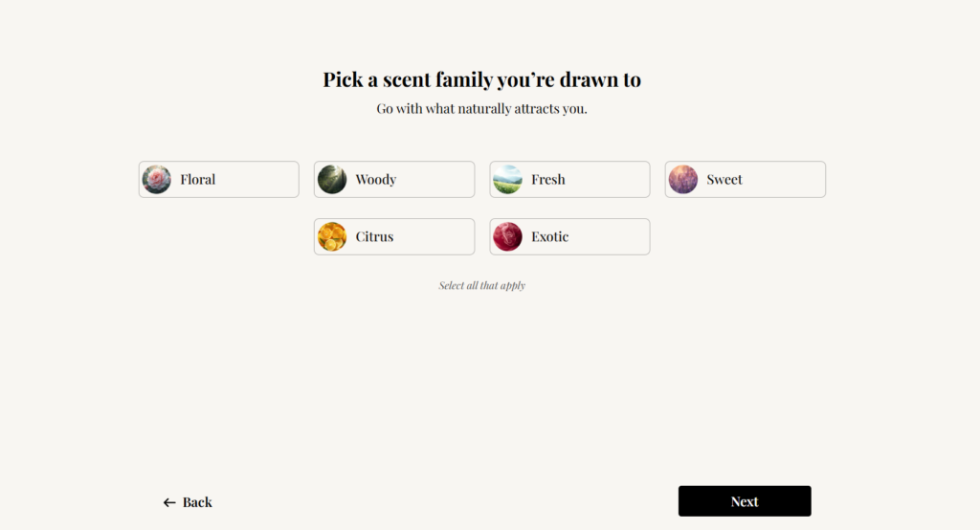This screenshot has height=530, width=980.
Task: Click the purple Sweet scent thumbnail
Action: click(x=683, y=179)
